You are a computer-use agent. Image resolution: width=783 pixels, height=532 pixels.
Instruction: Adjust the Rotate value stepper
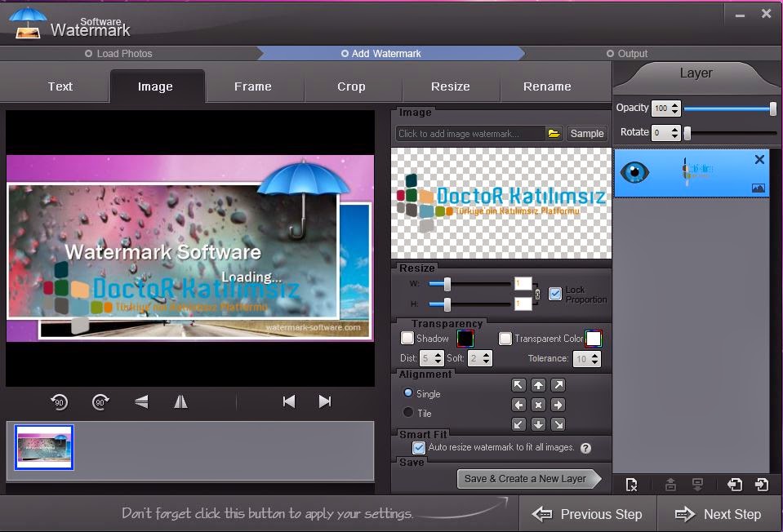(x=675, y=132)
